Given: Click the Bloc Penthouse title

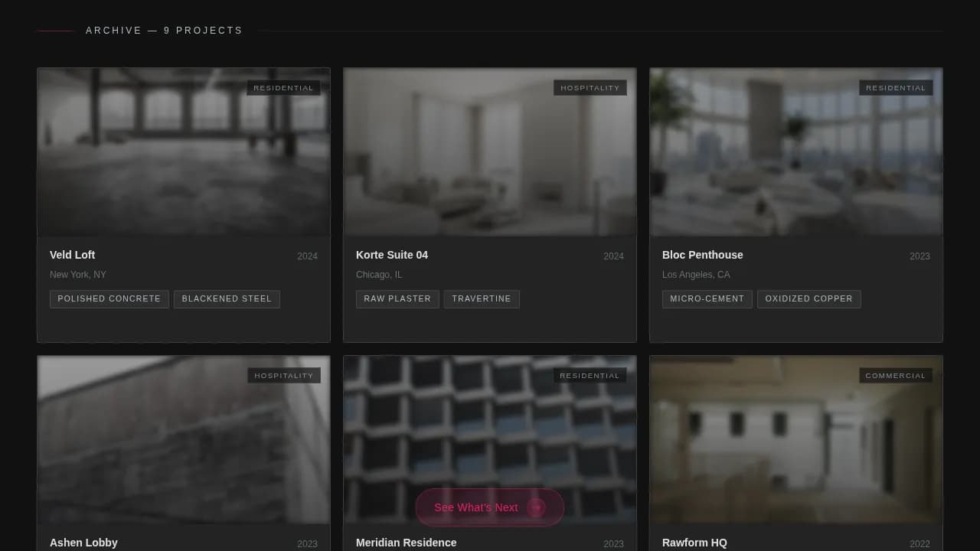Looking at the screenshot, I should point(703,255).
